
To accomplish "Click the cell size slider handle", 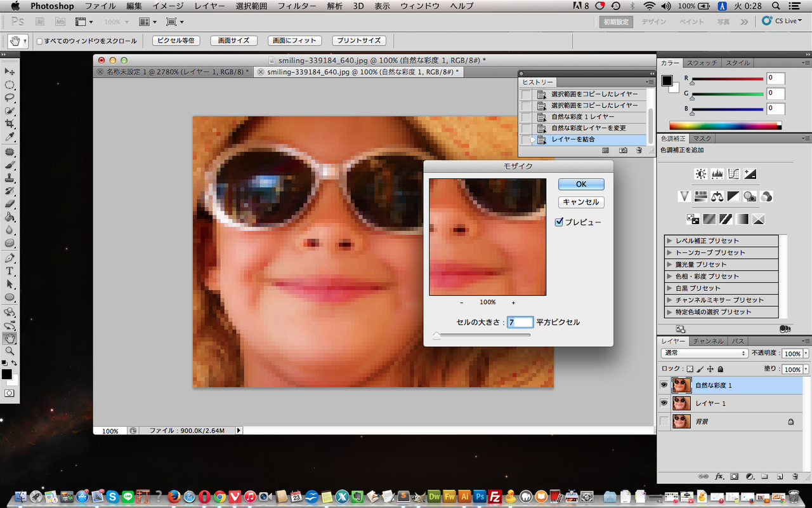I will pyautogui.click(x=436, y=335).
